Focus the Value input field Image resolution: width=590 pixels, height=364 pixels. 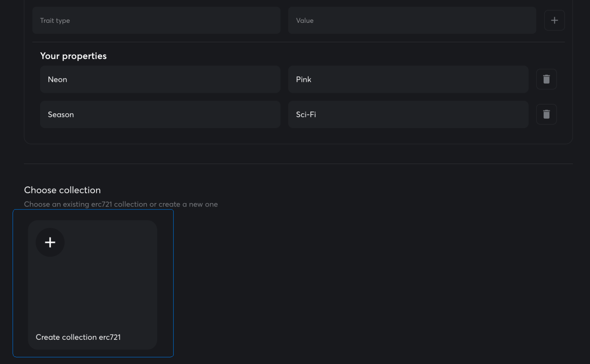pos(412,20)
